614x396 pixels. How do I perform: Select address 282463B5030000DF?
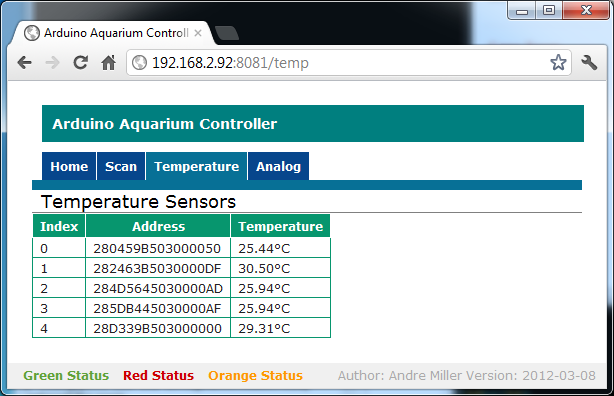pos(157,269)
